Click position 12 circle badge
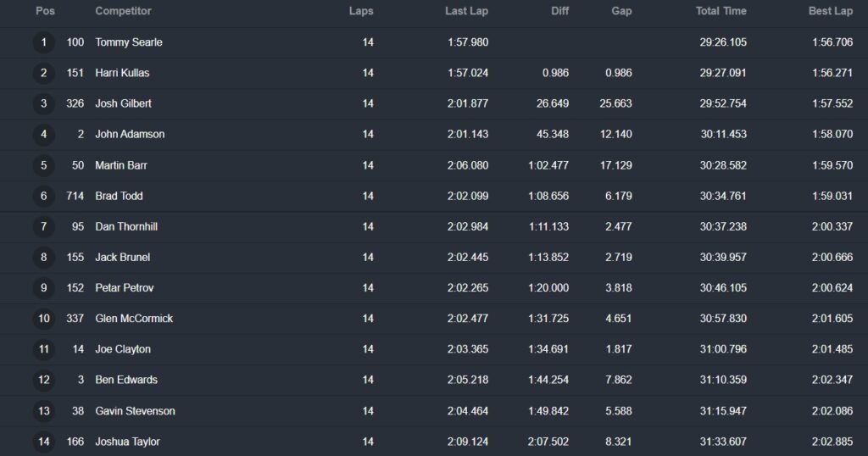Screen dimensions: 868x456 pos(44,380)
